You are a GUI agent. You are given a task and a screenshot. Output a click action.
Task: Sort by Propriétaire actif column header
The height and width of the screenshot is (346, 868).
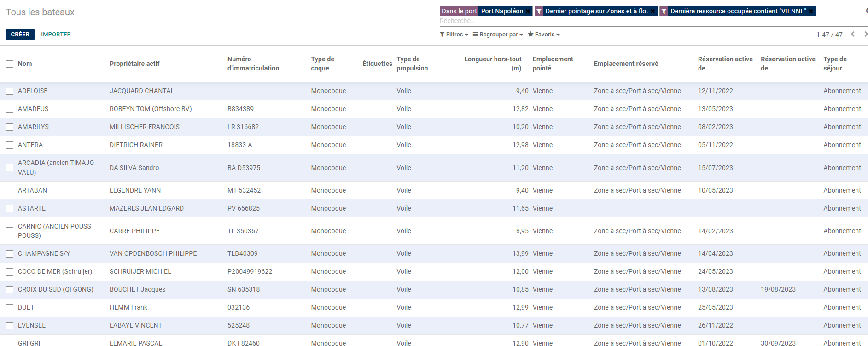[x=134, y=64]
